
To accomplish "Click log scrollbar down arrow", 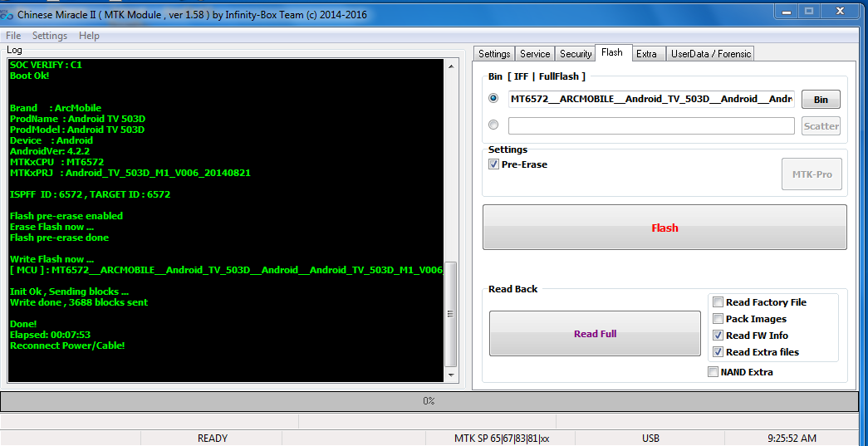I will (451, 375).
